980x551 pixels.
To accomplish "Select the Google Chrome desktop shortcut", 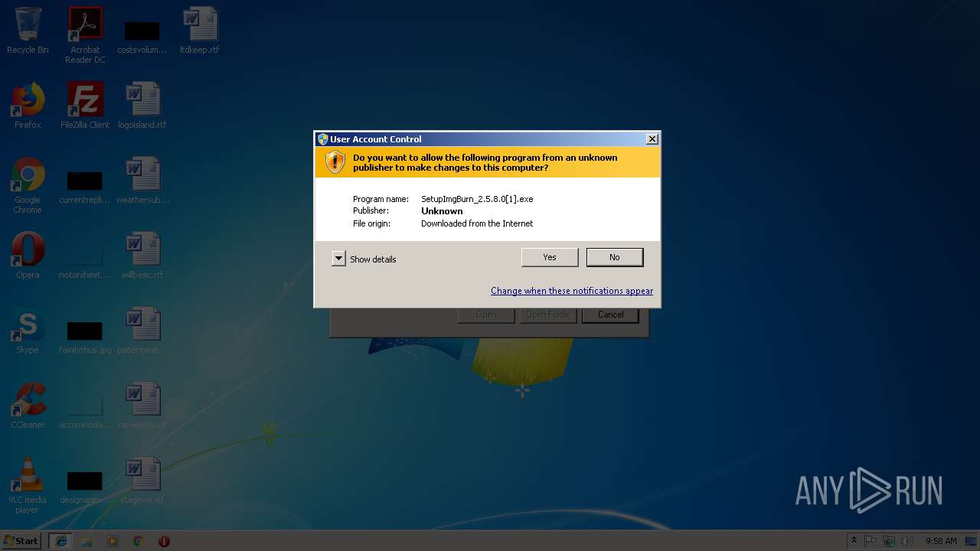I will click(x=28, y=186).
